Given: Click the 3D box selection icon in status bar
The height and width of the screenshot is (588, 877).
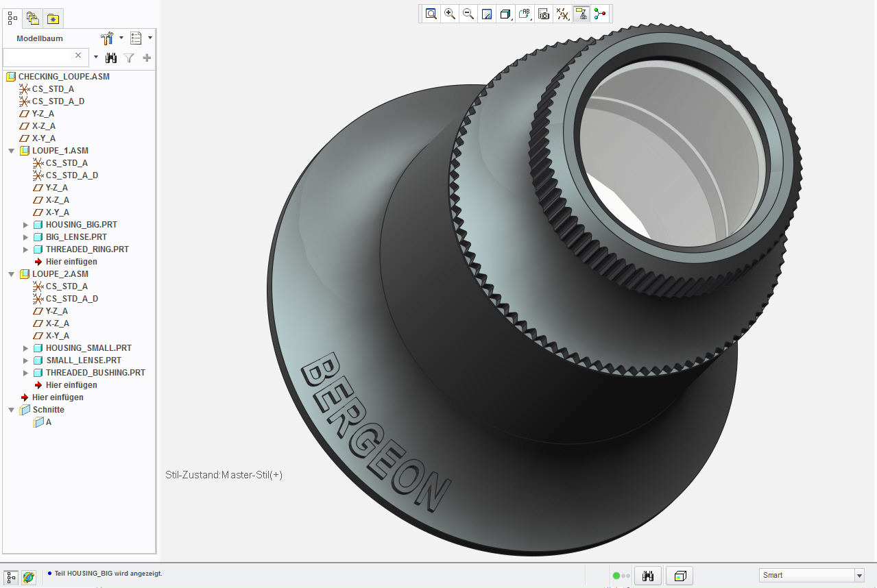Looking at the screenshot, I should coord(680,576).
